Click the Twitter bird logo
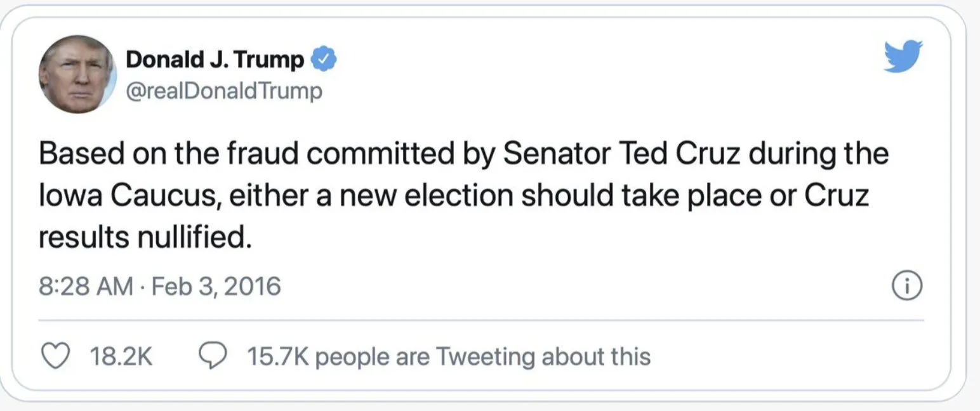This screenshot has width=980, height=411. click(903, 56)
